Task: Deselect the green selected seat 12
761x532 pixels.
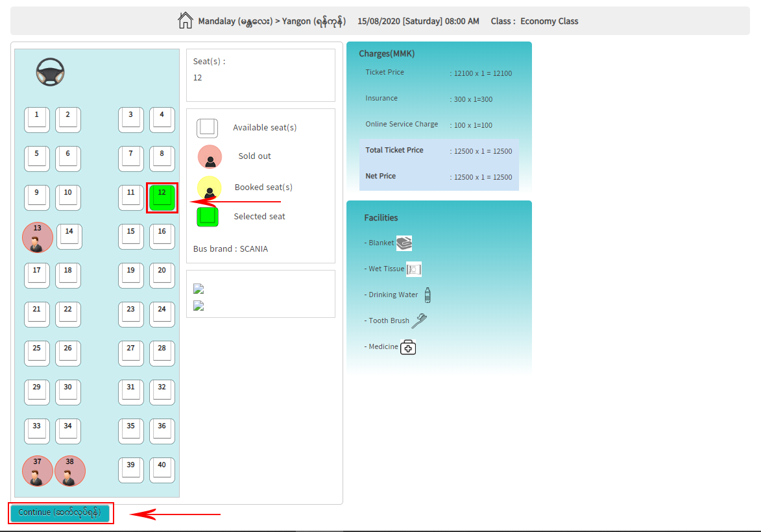Action: click(162, 198)
